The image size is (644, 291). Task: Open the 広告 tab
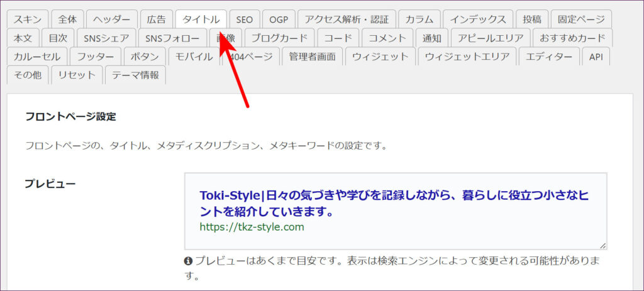pos(155,19)
